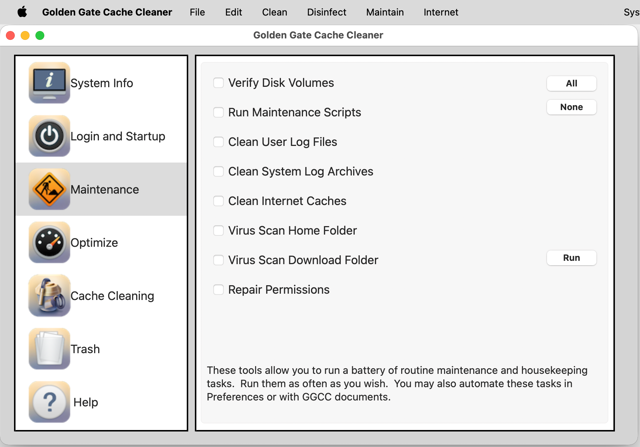The image size is (640, 447).
Task: Open the Clean menu
Action: coord(275,12)
